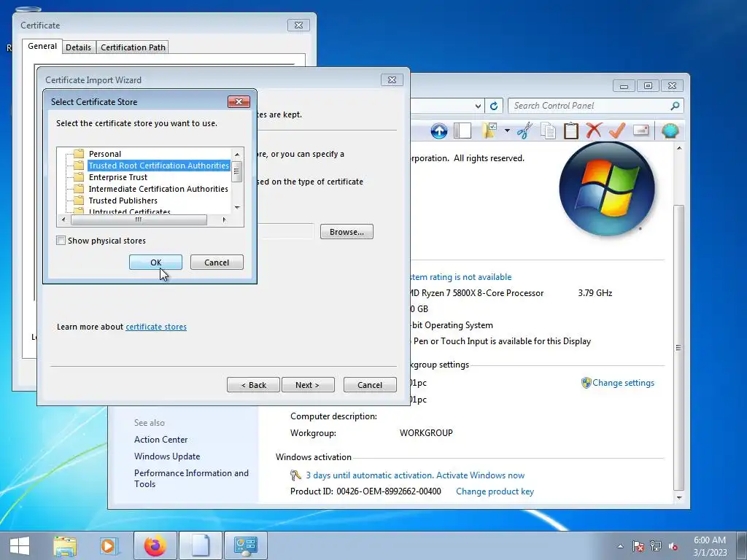Click the blank document taskbar icon
747x560 pixels.
tap(201, 545)
